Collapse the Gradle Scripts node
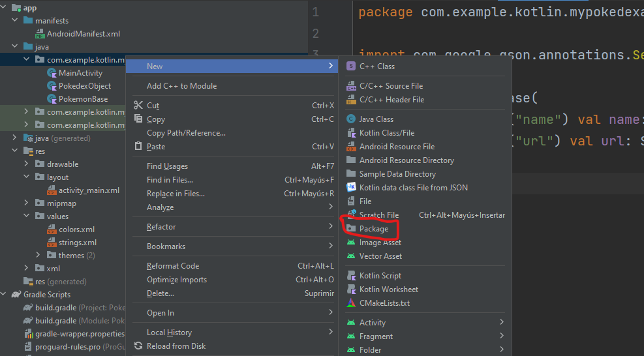 pyautogui.click(x=4, y=295)
